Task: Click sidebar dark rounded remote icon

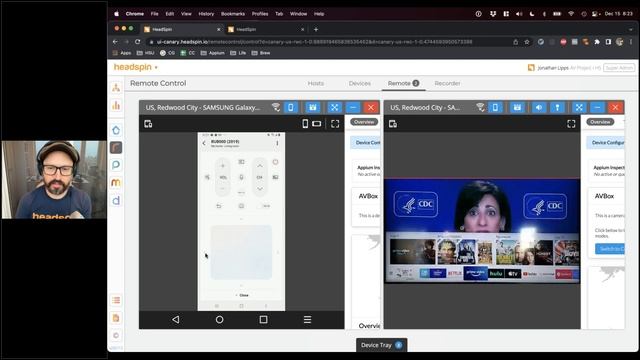Action: coord(116,147)
